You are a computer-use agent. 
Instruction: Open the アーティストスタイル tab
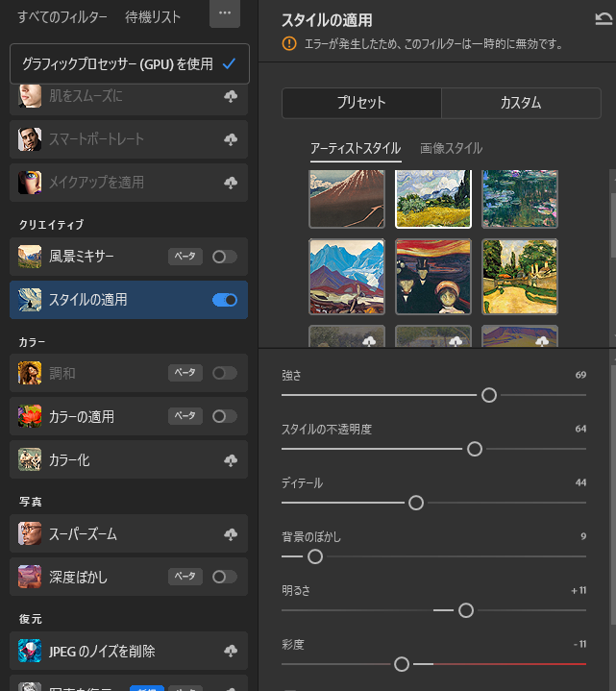pos(356,149)
